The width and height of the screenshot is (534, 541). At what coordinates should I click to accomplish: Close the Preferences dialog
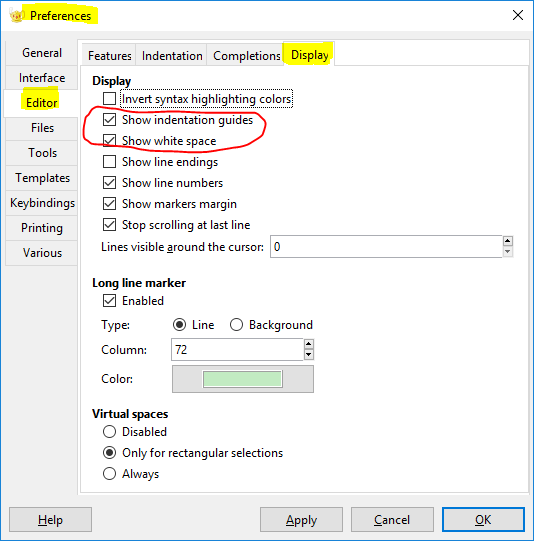tap(518, 15)
